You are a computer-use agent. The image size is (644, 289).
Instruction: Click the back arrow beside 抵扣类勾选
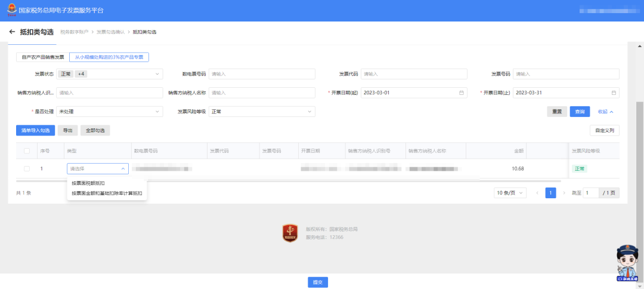(x=12, y=32)
